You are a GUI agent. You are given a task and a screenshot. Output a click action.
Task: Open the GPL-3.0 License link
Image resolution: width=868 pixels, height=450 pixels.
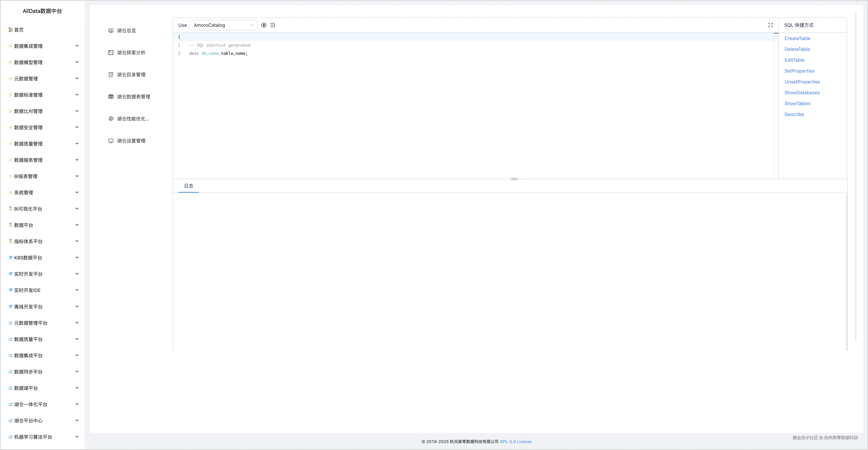pos(515,442)
